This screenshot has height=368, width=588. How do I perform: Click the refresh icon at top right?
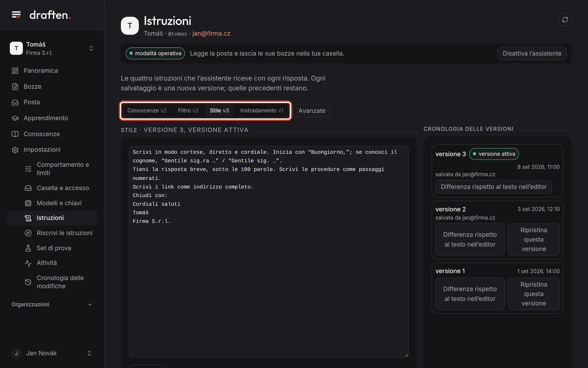[565, 20]
